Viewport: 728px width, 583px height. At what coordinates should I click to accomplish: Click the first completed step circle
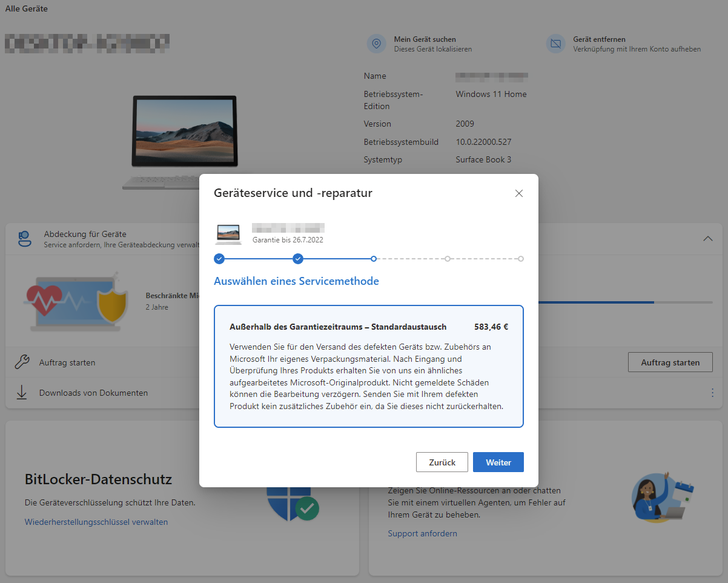(219, 259)
